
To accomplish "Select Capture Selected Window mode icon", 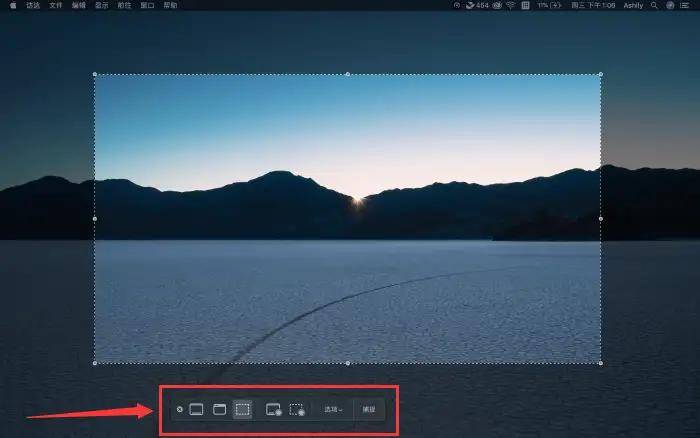I will pos(219,409).
